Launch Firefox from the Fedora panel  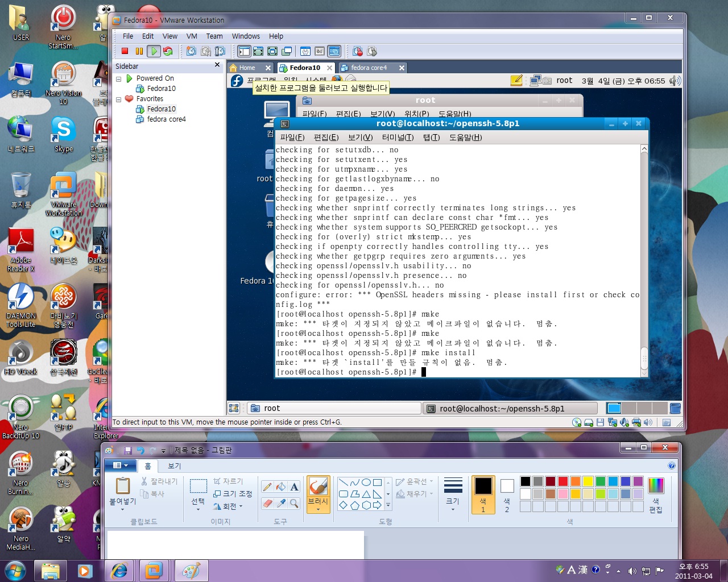[337, 80]
